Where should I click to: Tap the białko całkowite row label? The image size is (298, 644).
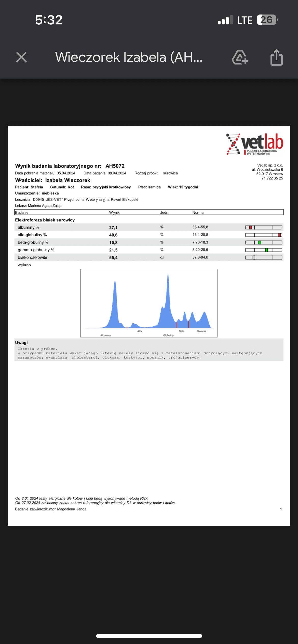[32, 257]
